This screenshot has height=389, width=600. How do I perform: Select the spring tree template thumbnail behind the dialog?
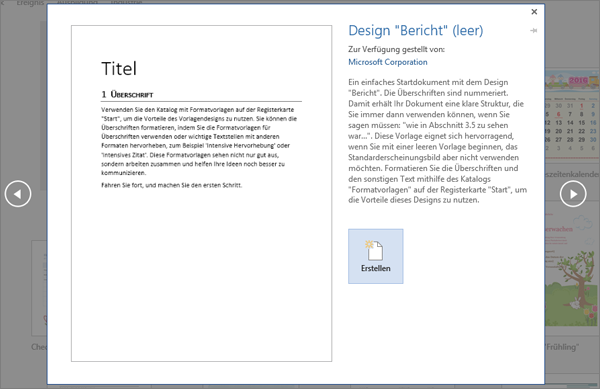point(572,270)
